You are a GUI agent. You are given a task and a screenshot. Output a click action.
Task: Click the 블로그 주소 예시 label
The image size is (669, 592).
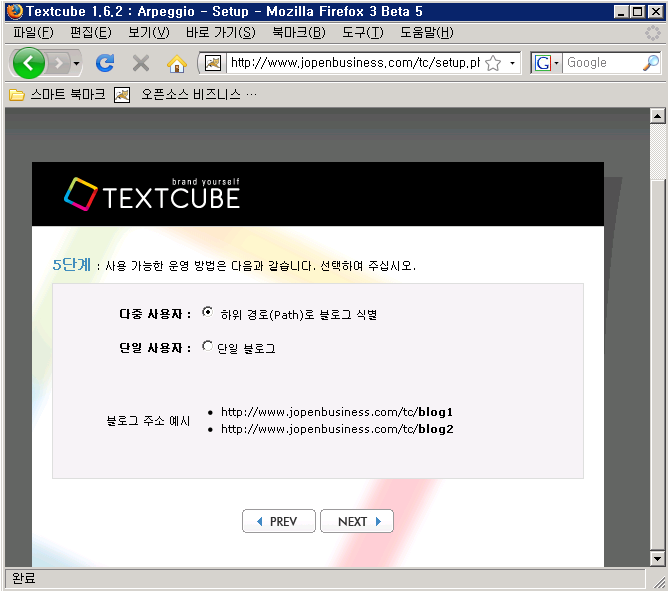point(148,421)
